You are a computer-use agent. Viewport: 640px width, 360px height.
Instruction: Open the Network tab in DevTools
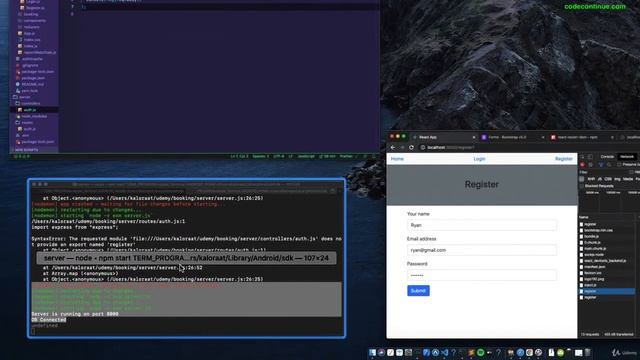pyautogui.click(x=627, y=157)
